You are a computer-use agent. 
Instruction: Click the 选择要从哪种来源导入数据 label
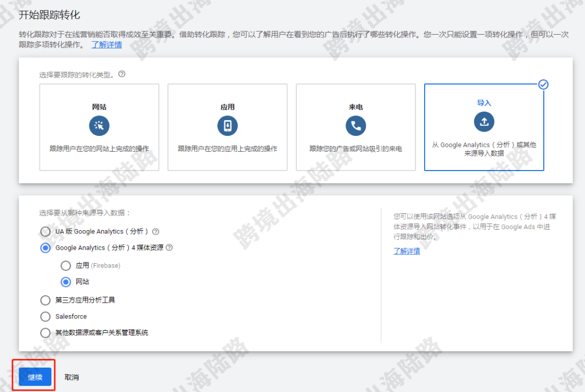(x=84, y=213)
